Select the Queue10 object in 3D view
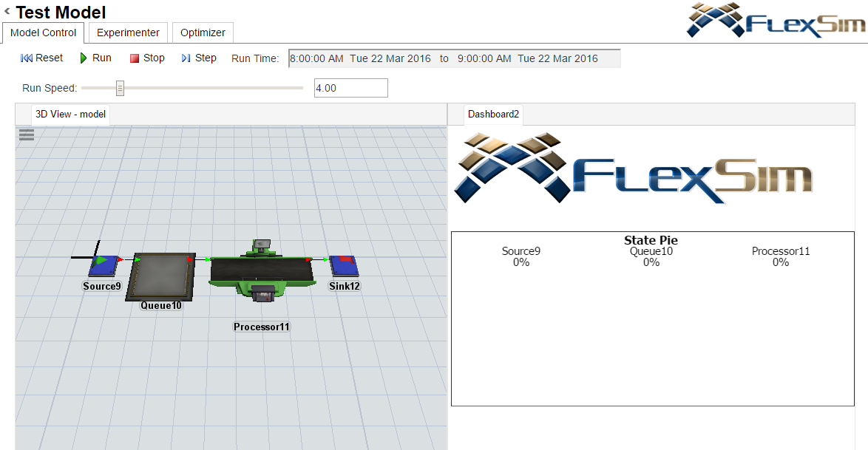Image resolution: width=868 pixels, height=450 pixels. coord(163,276)
